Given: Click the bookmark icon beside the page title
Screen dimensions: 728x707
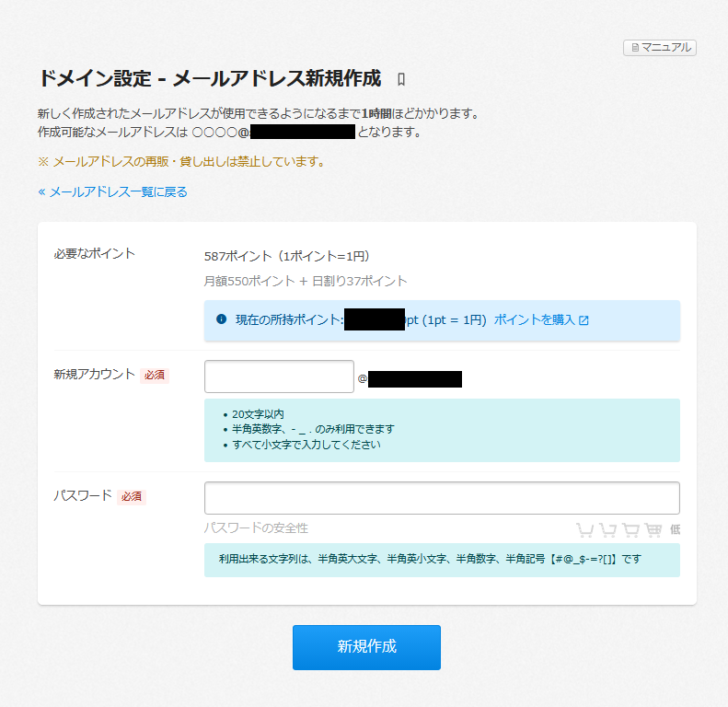Looking at the screenshot, I should [400, 79].
